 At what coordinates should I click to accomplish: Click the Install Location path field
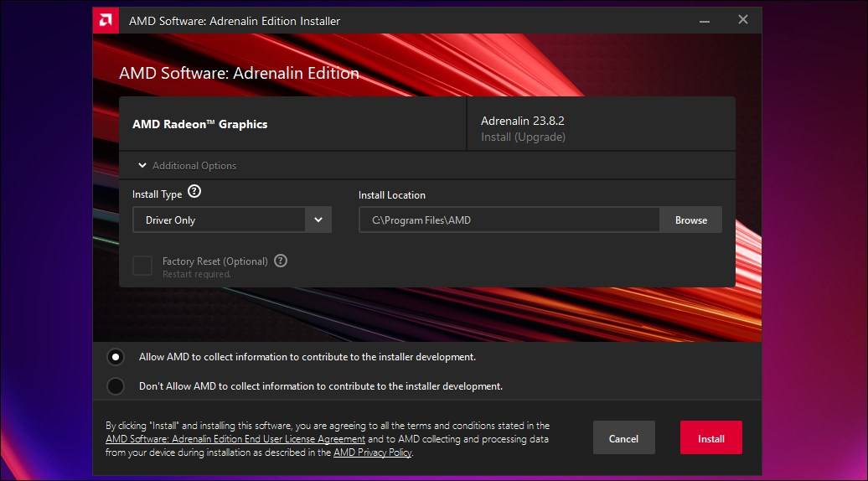509,220
